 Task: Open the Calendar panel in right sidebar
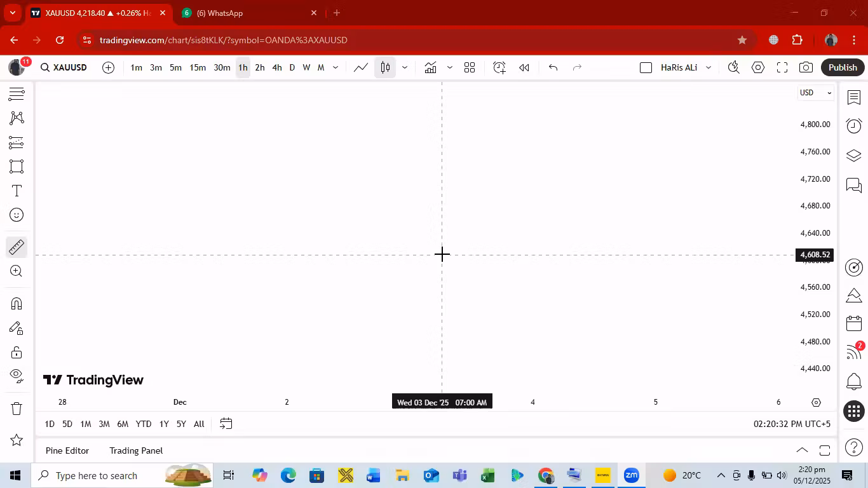coord(854,323)
